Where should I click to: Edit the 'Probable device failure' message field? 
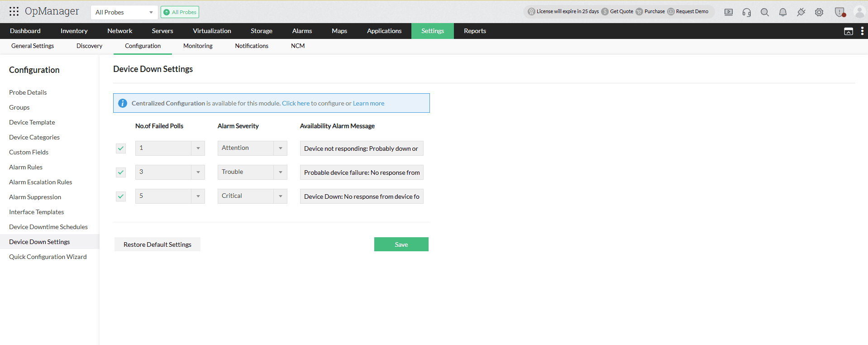pyautogui.click(x=362, y=172)
